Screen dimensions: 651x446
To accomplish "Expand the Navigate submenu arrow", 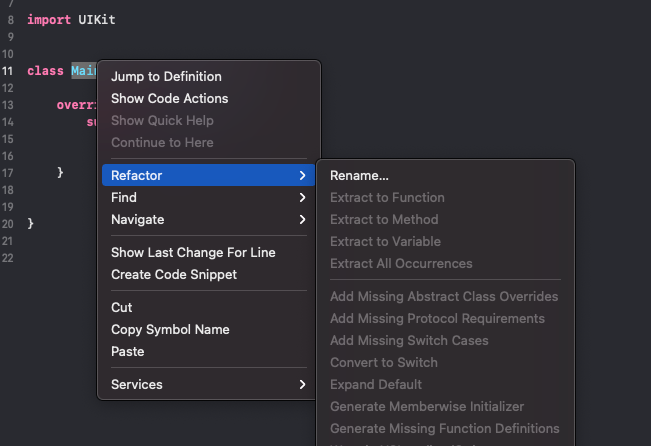I will coord(302,219).
